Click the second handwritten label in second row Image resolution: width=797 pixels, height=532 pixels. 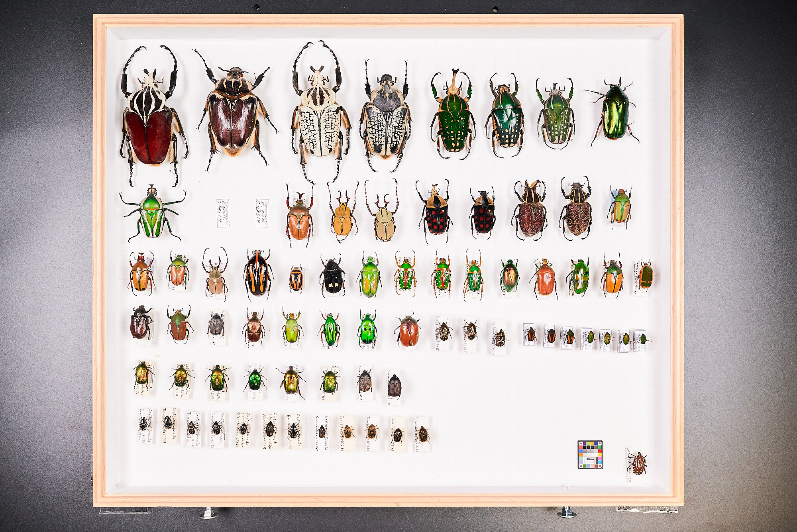[x=261, y=213]
